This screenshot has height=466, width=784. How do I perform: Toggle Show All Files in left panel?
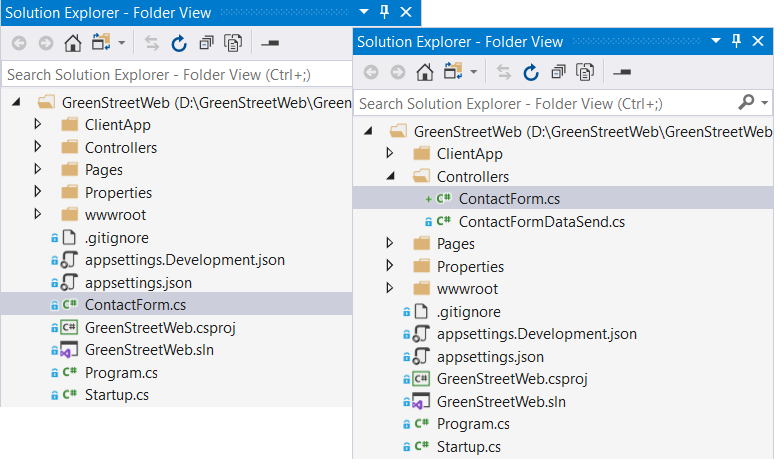[x=233, y=43]
